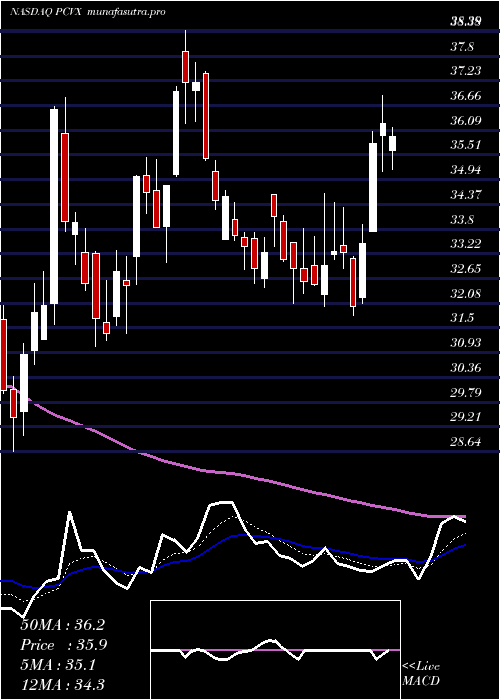Click the 28.64 price axis label

pyautogui.click(x=465, y=442)
